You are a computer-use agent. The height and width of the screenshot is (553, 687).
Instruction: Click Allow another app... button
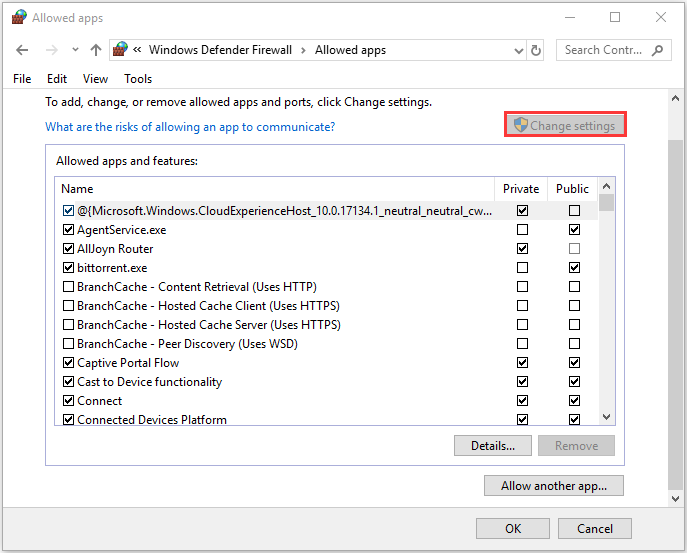[x=554, y=486]
